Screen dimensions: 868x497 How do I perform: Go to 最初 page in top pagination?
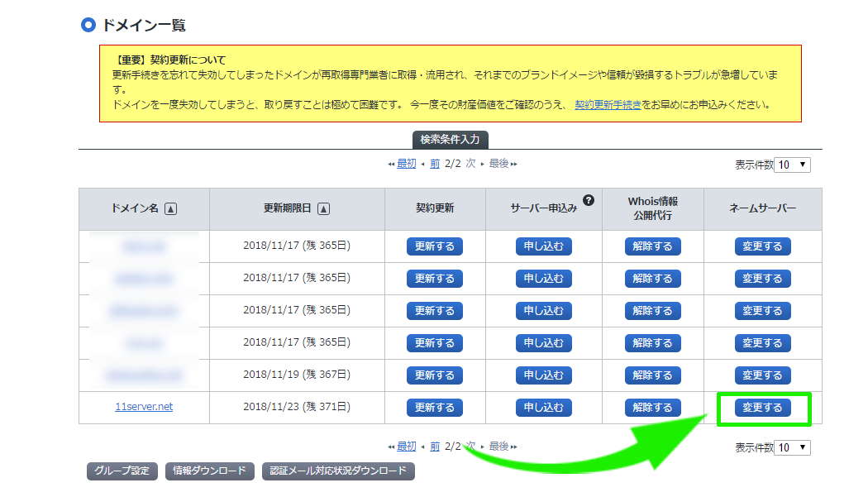click(x=406, y=164)
